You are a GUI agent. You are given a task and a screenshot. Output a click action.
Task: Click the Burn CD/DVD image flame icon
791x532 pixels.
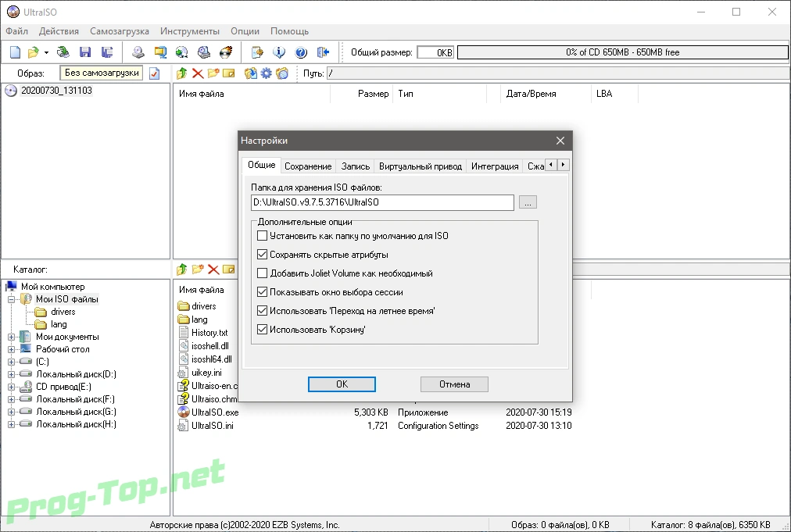pos(226,52)
